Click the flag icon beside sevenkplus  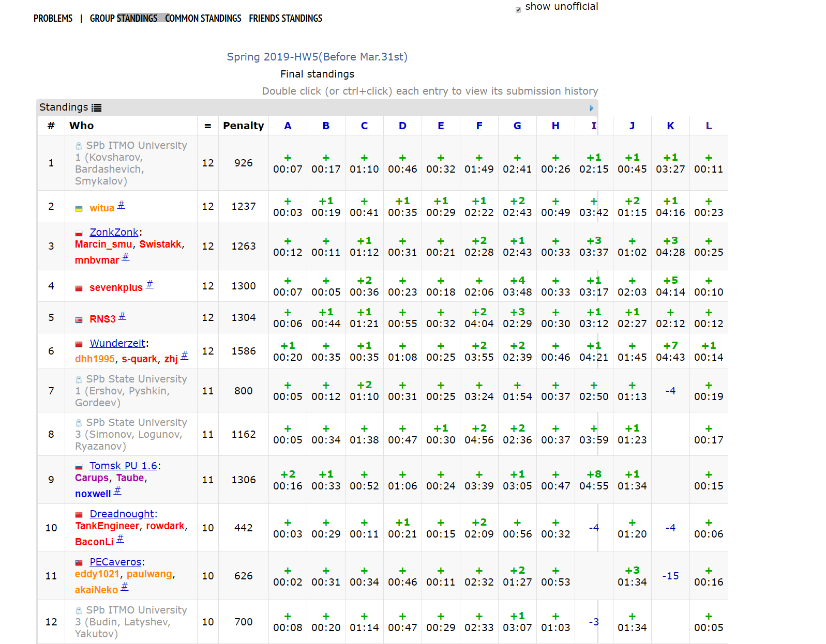pos(79,288)
